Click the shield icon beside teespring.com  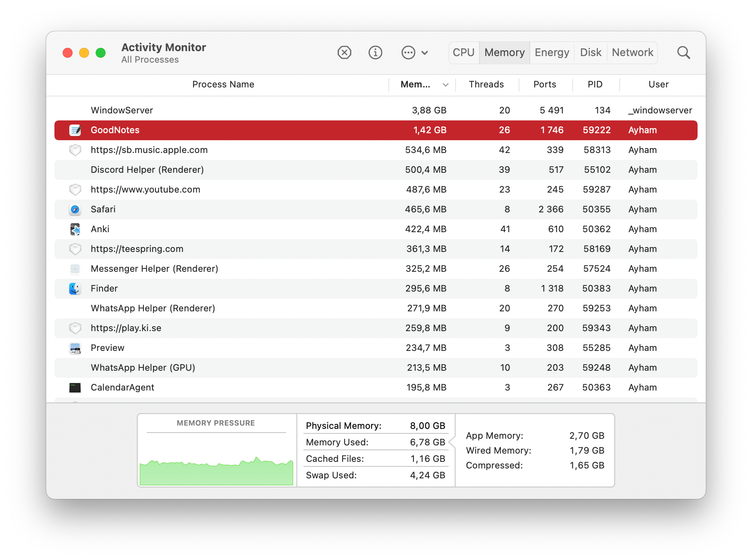[x=75, y=249]
